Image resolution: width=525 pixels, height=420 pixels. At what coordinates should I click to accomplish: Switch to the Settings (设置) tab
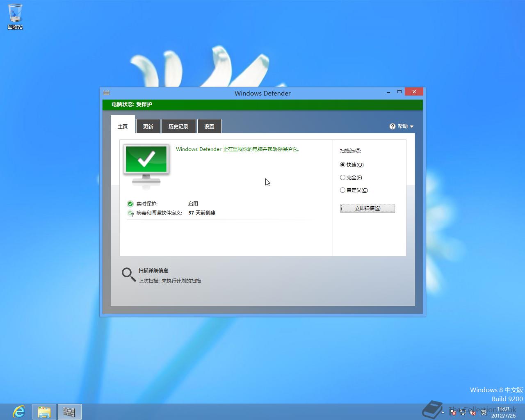click(x=209, y=126)
